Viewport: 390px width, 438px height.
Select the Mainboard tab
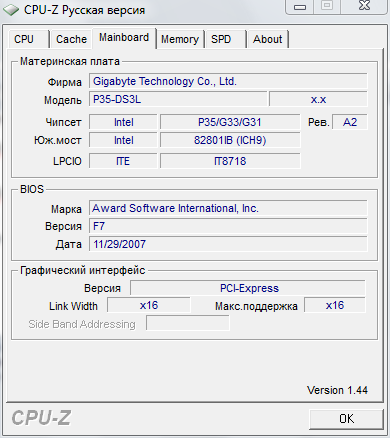[124, 38]
